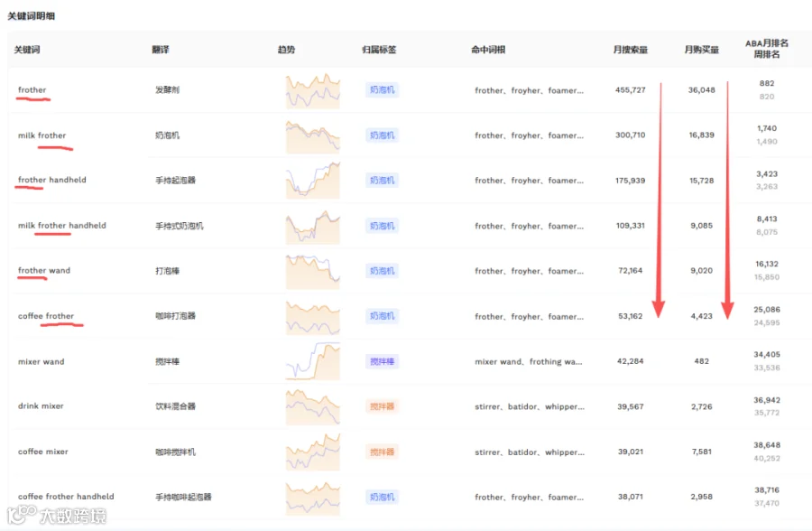This screenshot has height=531, width=812.
Task: View trend chart for mixer wand row
Action: (x=313, y=361)
